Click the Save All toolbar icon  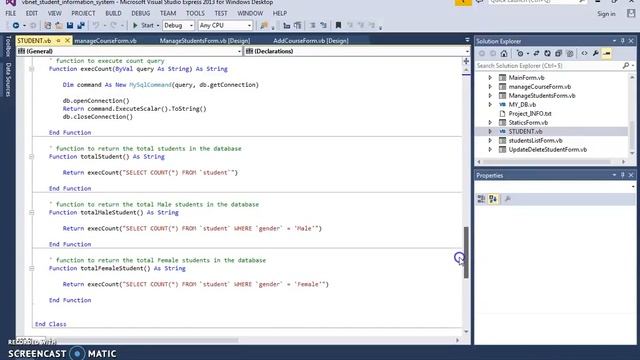click(81, 25)
